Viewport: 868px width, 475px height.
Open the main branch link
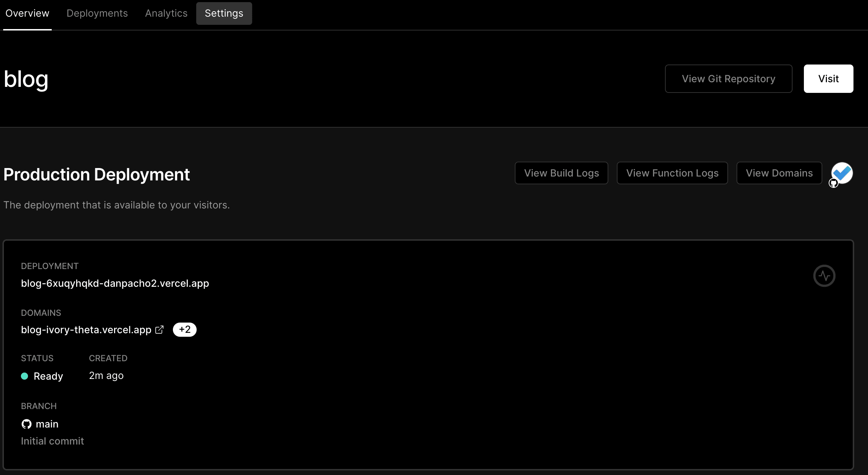click(x=47, y=424)
